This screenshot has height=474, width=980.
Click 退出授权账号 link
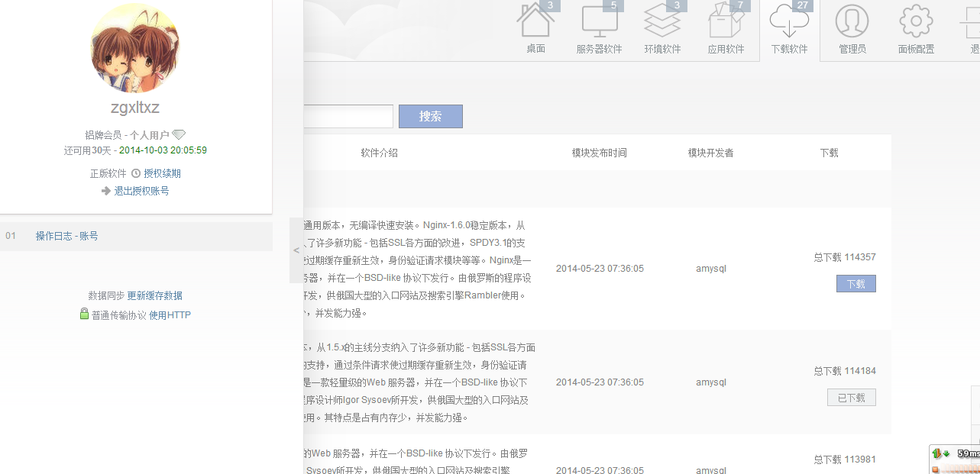[x=141, y=191]
